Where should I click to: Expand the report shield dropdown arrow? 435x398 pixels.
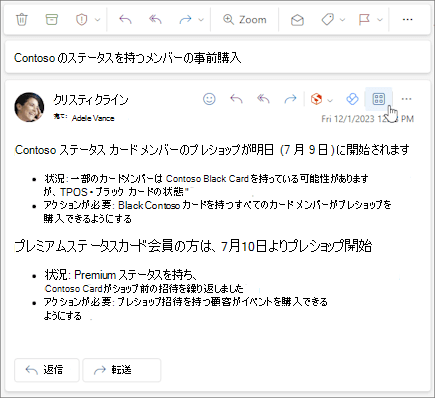click(97, 20)
